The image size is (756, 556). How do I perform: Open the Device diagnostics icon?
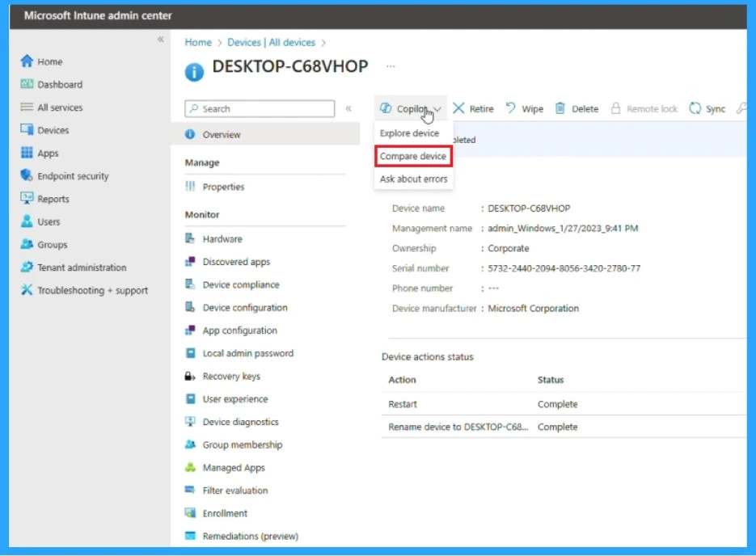pyautogui.click(x=191, y=422)
